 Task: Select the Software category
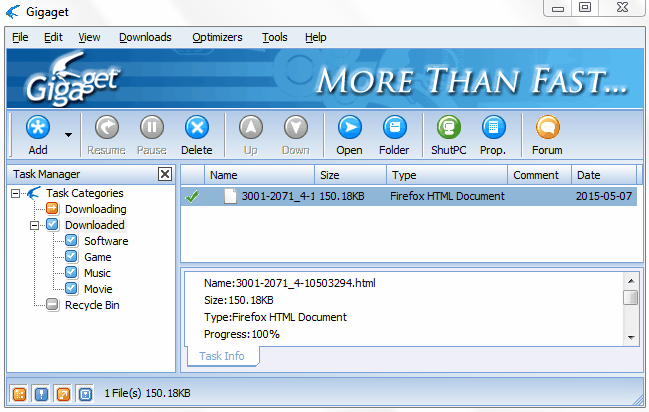click(106, 241)
